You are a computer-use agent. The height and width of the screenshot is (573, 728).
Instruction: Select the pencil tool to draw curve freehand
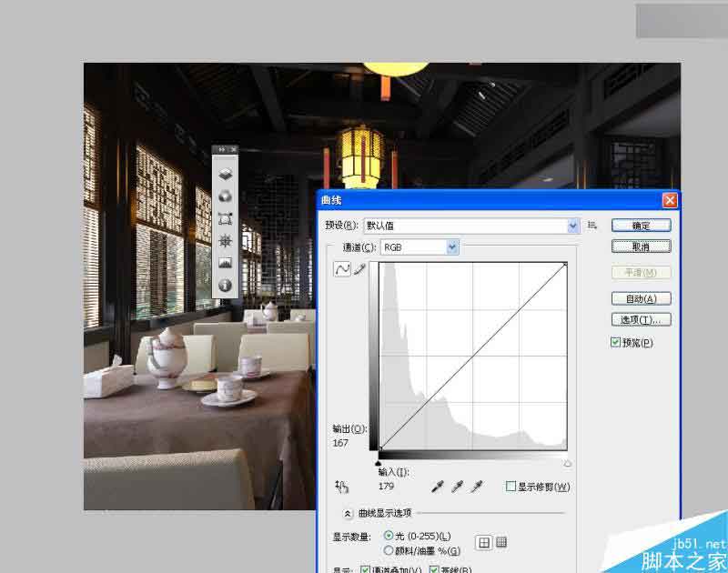pyautogui.click(x=359, y=268)
